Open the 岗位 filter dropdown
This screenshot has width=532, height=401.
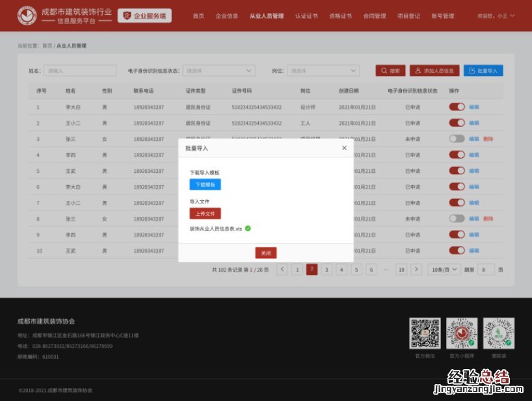coord(323,70)
